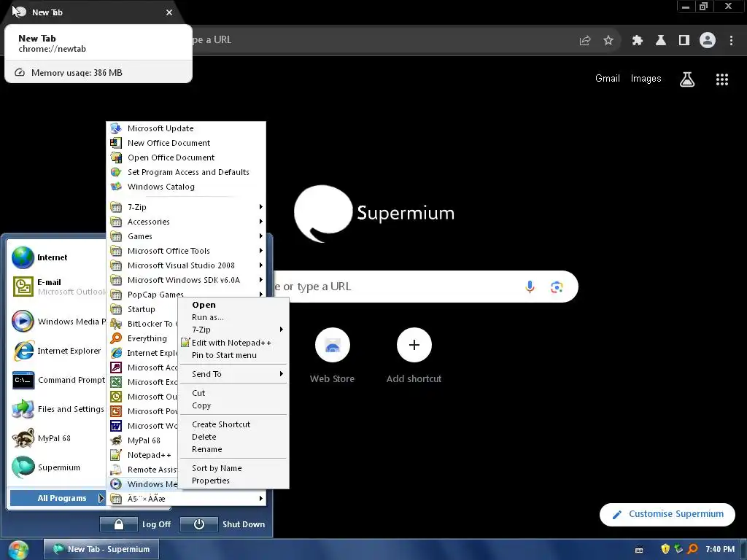Open Microsoft Update in All Programs
The height and width of the screenshot is (560, 747).
(186, 128)
